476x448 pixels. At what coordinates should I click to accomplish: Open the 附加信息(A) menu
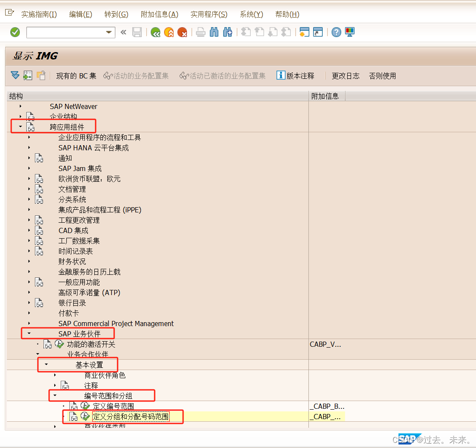click(159, 14)
